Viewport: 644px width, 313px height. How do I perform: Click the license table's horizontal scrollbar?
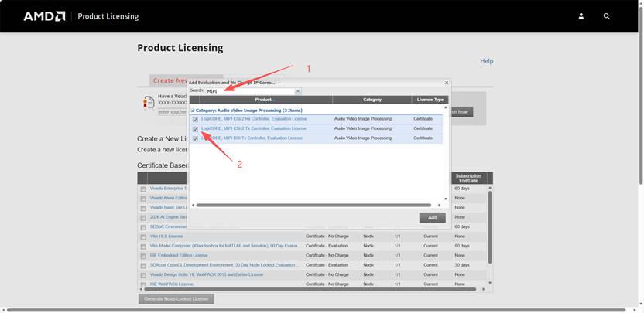[x=311, y=289]
